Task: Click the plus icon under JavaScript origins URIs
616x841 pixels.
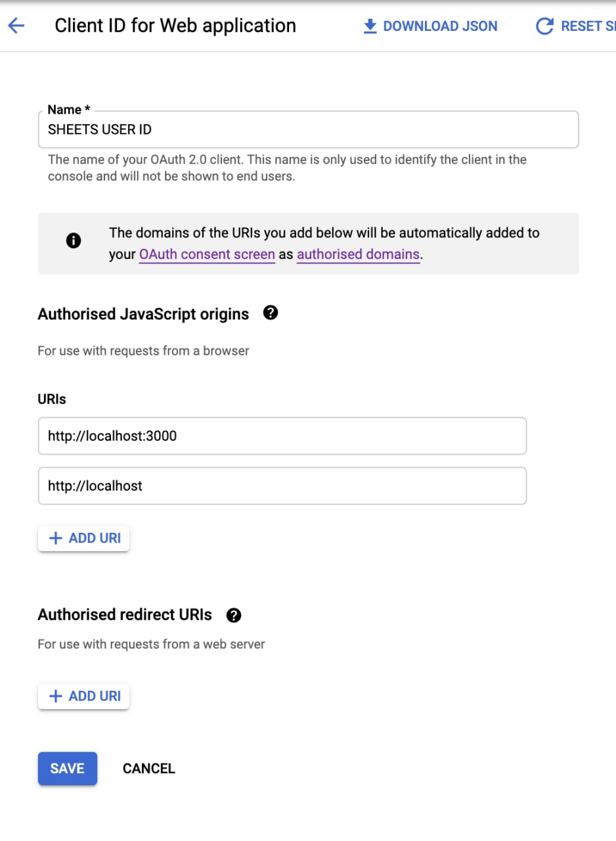Action: 56,538
